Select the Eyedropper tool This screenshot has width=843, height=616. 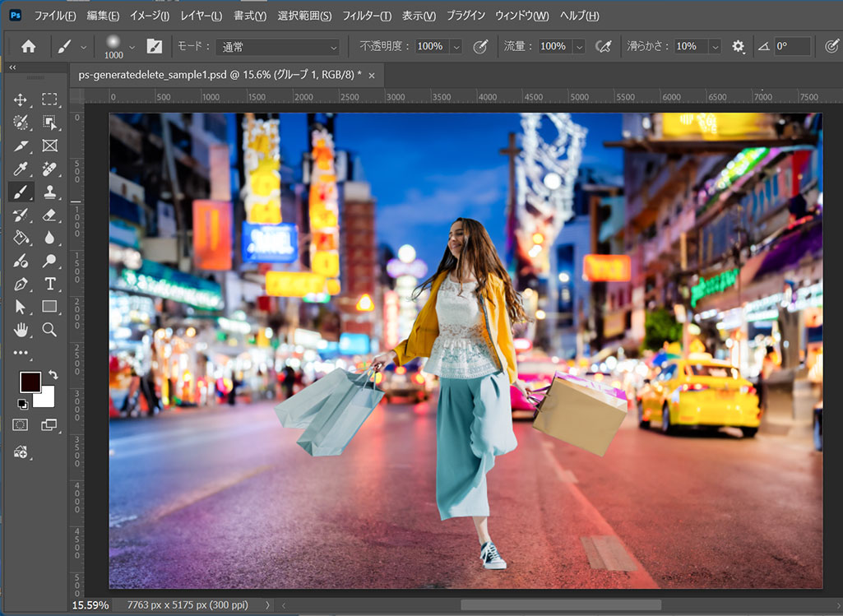tap(21, 169)
